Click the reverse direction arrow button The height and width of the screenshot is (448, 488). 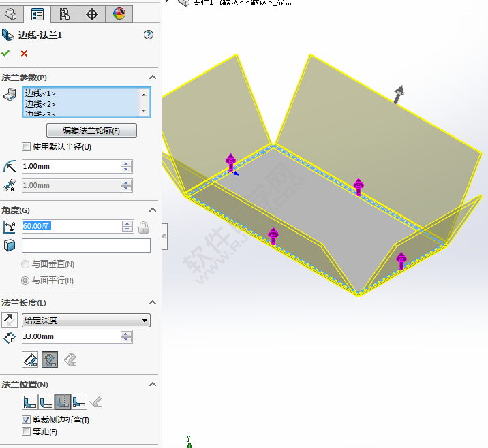[10, 320]
